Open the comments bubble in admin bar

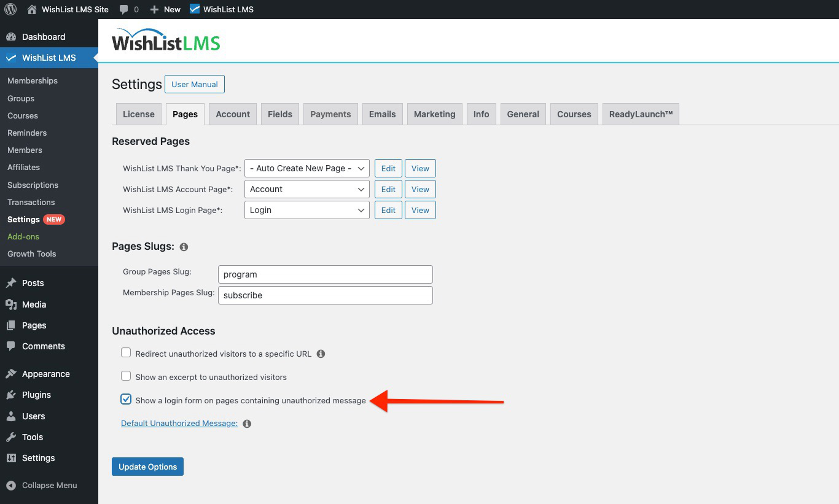click(125, 9)
